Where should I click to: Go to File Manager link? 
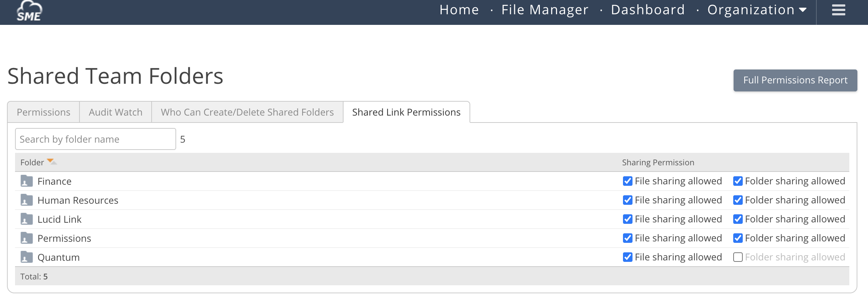click(545, 10)
